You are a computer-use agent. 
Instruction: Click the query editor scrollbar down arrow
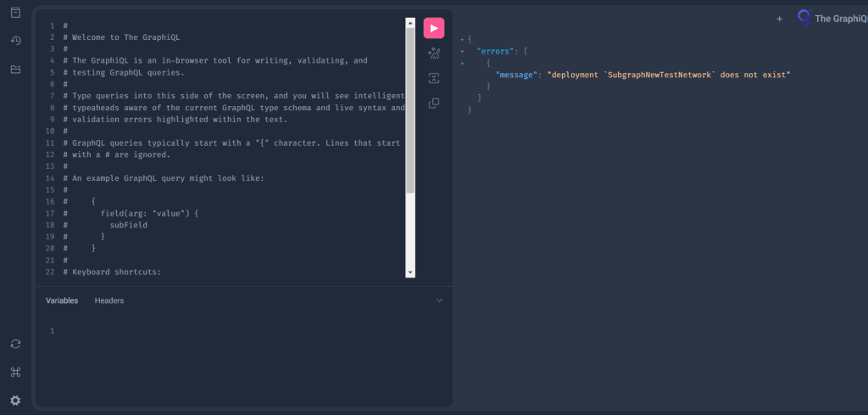(410, 272)
